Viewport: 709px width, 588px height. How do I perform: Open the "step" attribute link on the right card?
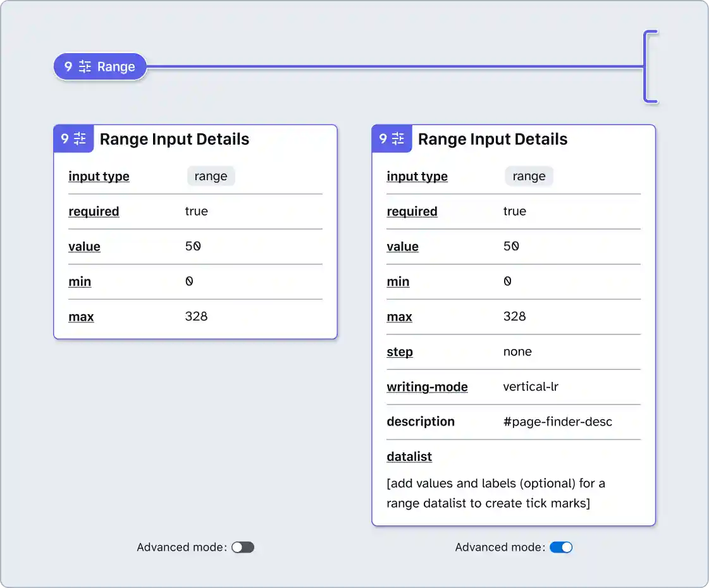pos(399,352)
